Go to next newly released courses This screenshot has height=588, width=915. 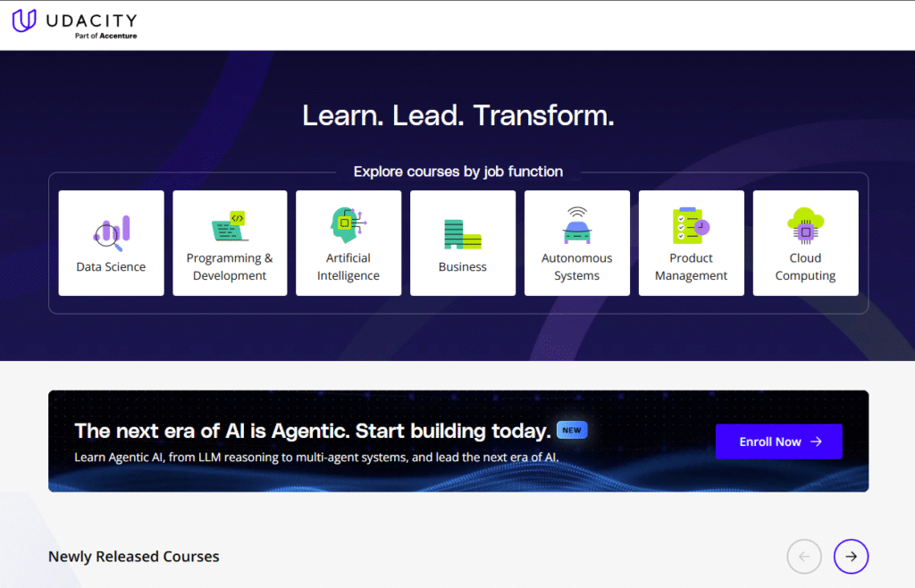[x=851, y=557]
